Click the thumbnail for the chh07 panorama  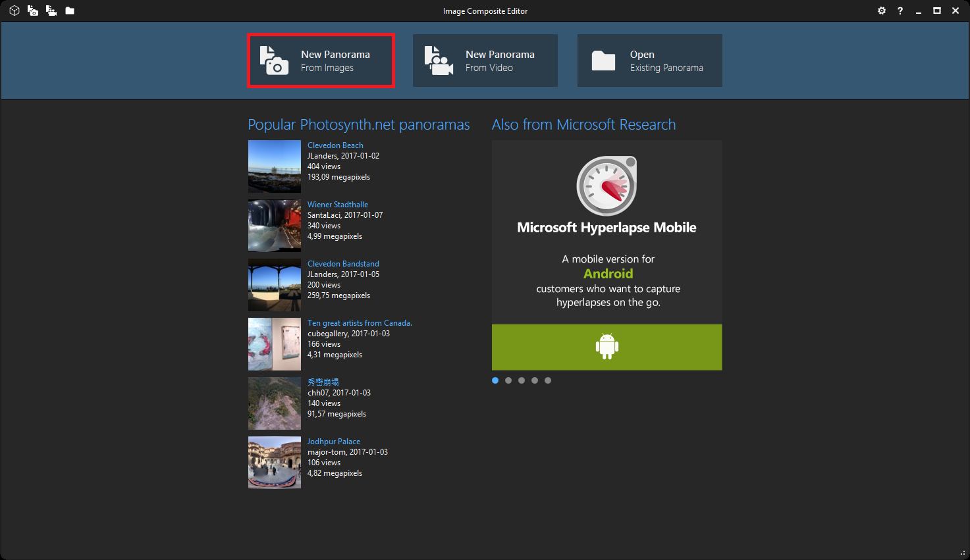tap(275, 403)
